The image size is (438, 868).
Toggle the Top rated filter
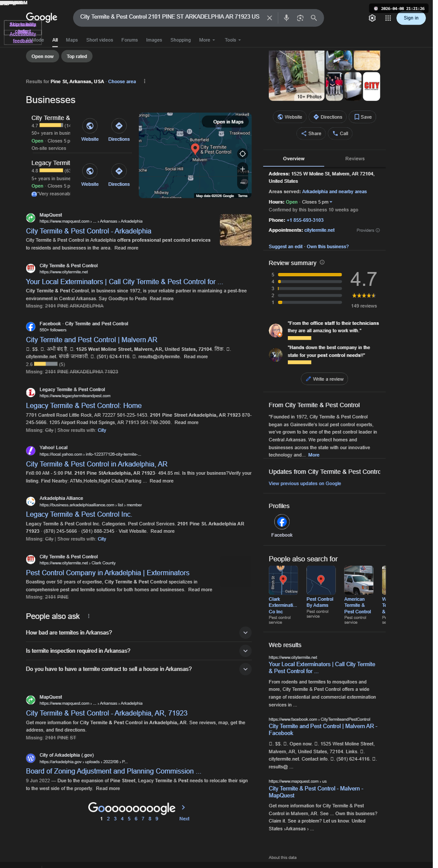click(x=77, y=56)
